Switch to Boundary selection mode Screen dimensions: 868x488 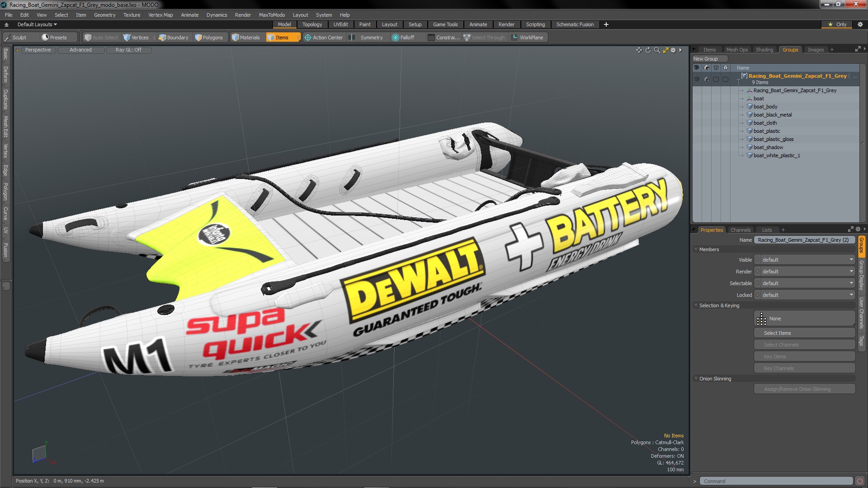tap(173, 38)
